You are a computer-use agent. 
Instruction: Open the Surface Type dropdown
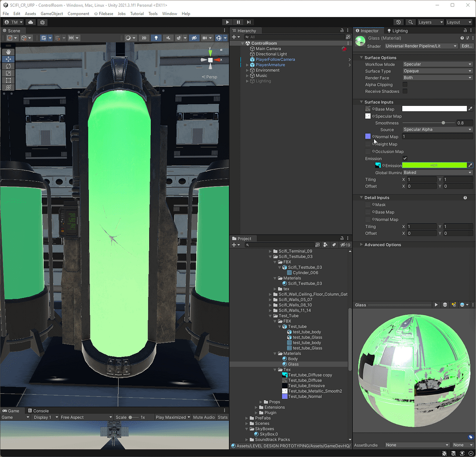438,71
